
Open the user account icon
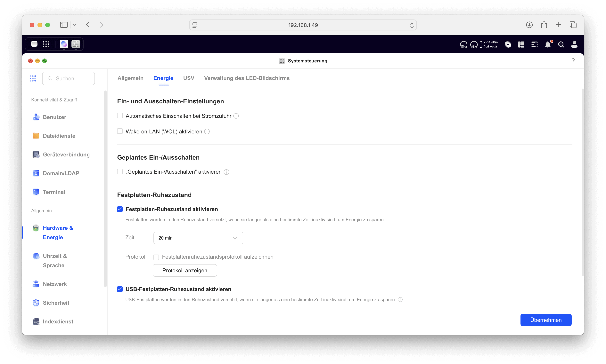pyautogui.click(x=574, y=44)
